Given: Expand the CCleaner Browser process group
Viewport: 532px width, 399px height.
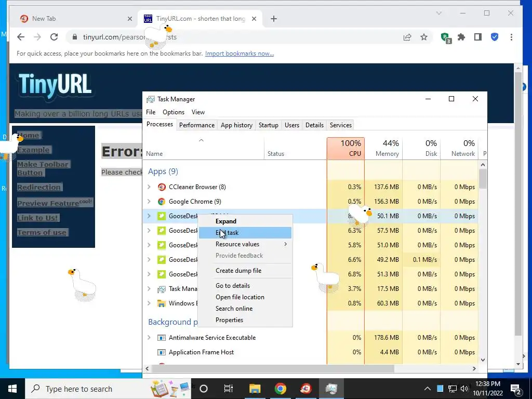Looking at the screenshot, I should [149, 187].
